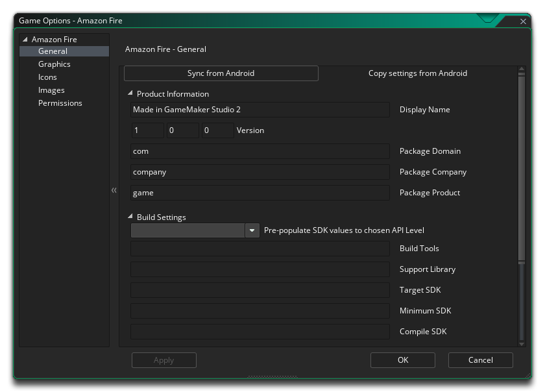Open the API Level dropdown

click(x=252, y=230)
